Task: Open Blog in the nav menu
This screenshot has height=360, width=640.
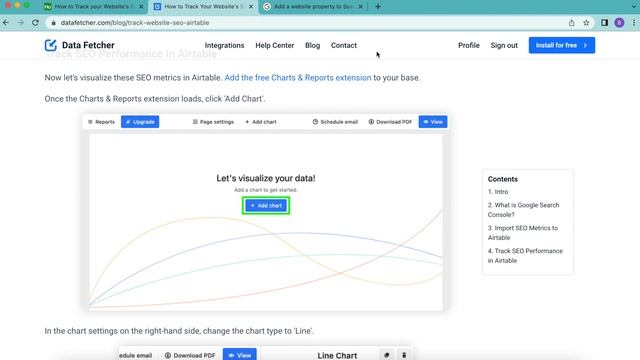Action: [x=313, y=45]
